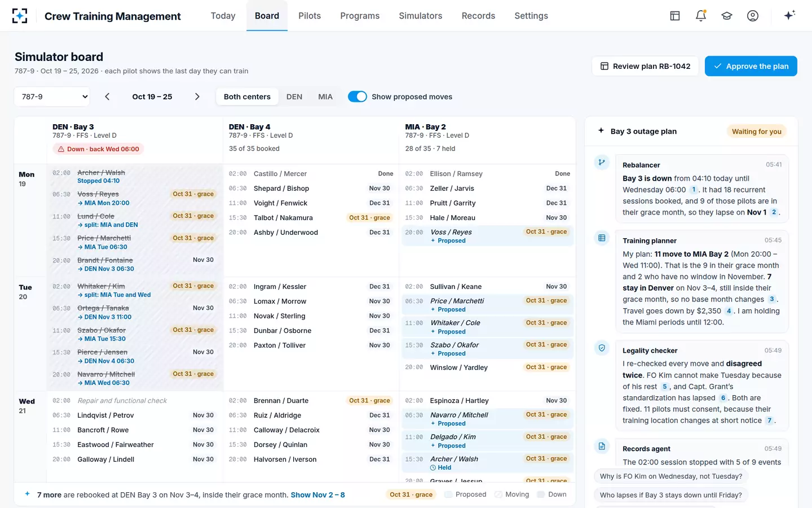
Task: Open the user profile icon
Action: coord(753,16)
